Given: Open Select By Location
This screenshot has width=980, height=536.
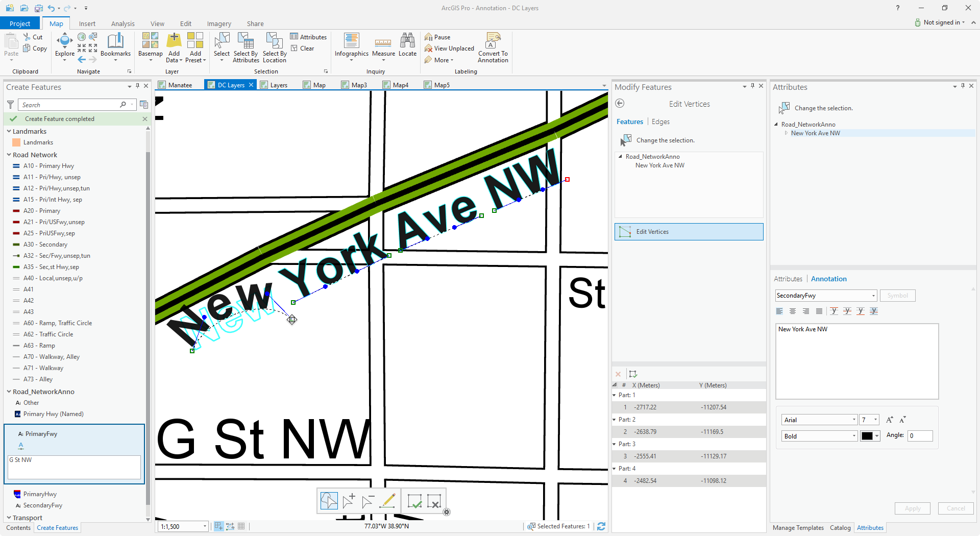Looking at the screenshot, I should (x=275, y=47).
